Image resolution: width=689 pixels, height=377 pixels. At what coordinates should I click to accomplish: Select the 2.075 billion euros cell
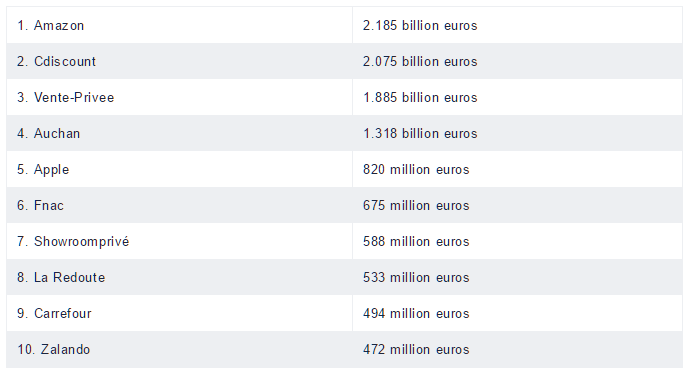tap(518, 61)
